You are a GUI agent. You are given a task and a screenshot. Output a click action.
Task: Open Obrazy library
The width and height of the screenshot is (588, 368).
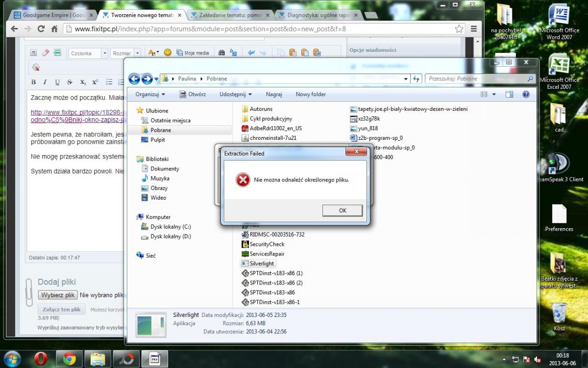pyautogui.click(x=159, y=188)
